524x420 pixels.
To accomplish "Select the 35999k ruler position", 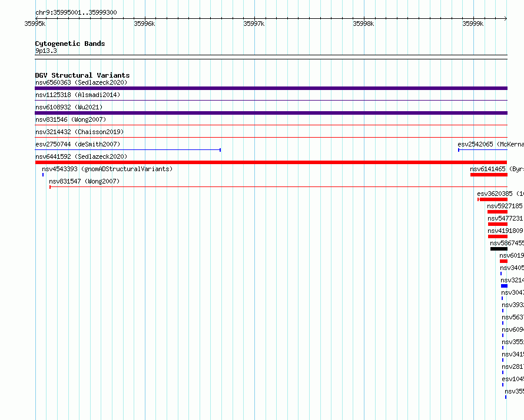I will coord(473,24).
